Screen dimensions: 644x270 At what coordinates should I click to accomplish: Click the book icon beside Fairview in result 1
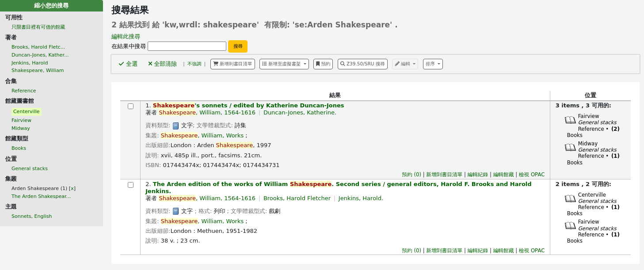tap(570, 120)
